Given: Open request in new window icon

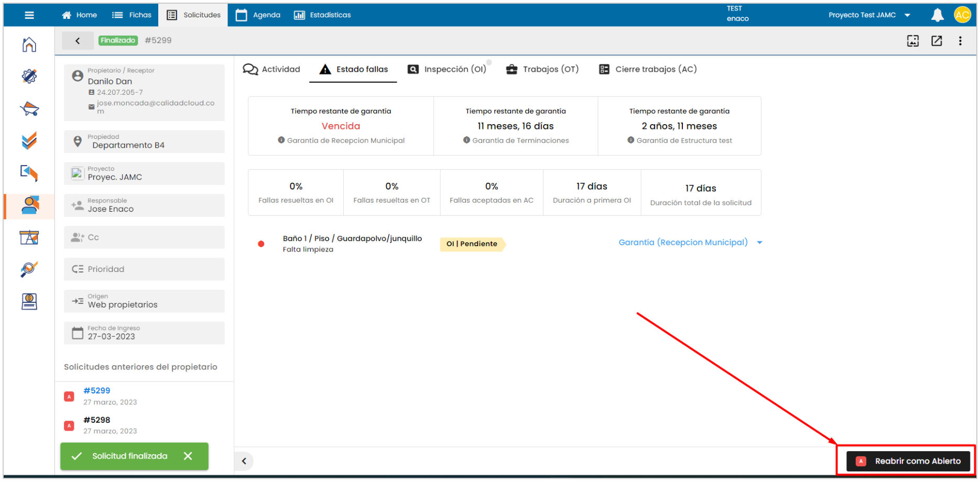Looking at the screenshot, I should tap(937, 41).
